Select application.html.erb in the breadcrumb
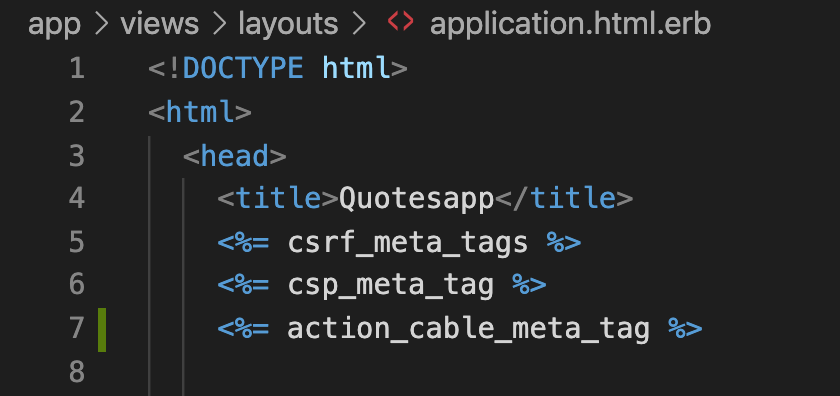 pos(570,25)
